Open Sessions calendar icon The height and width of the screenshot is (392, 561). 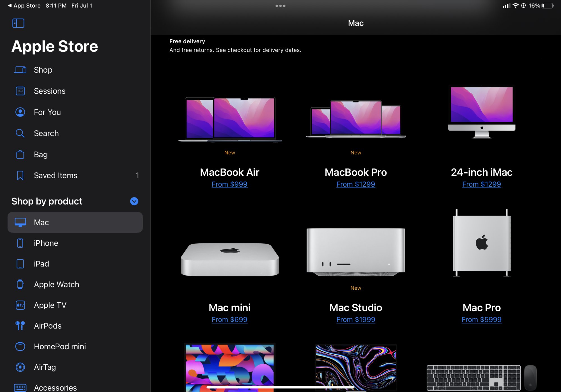(20, 91)
